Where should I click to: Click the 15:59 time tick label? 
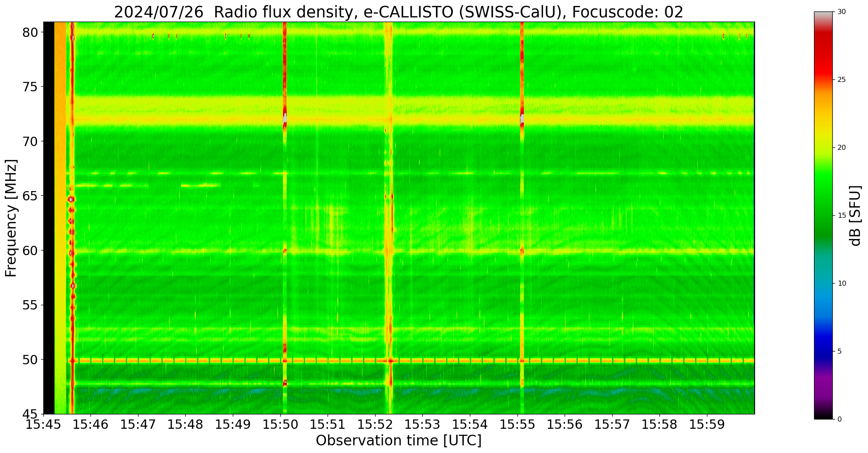pyautogui.click(x=707, y=425)
